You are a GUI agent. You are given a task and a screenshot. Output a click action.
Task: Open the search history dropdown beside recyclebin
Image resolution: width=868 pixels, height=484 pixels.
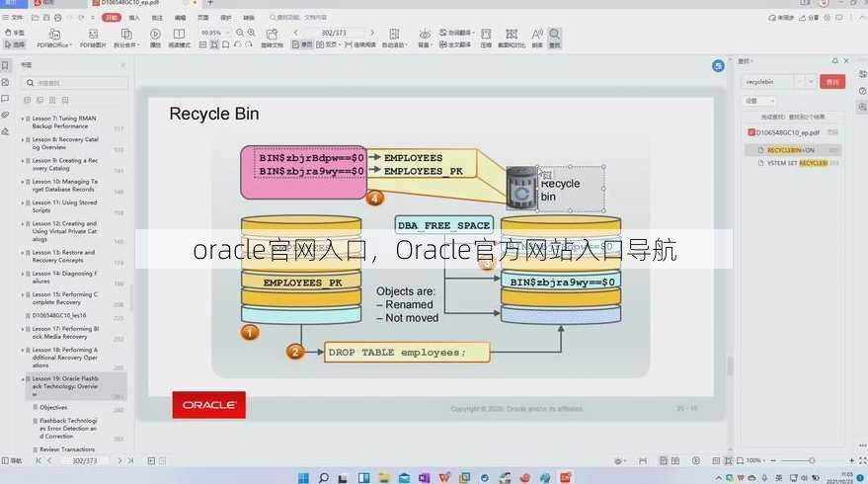(811, 82)
